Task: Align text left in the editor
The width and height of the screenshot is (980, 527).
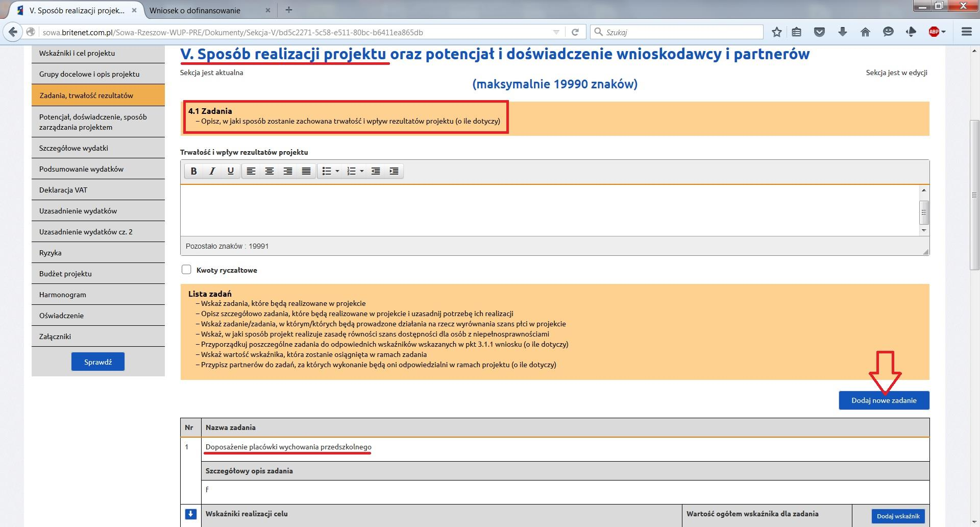Action: point(251,171)
